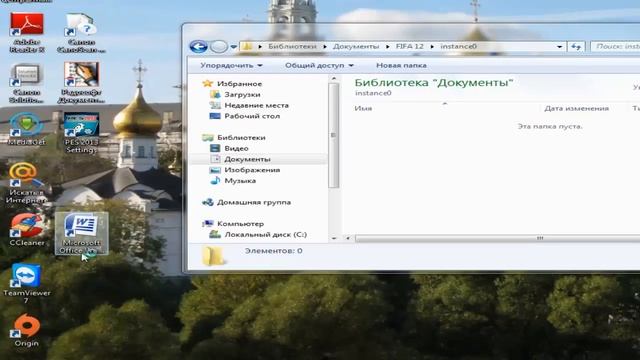Open Изображения library
Viewport: 640px width, 360px height.
click(252, 170)
